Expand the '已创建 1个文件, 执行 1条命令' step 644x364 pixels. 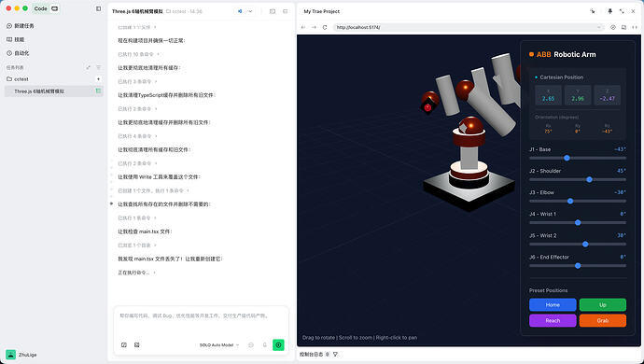point(153,190)
